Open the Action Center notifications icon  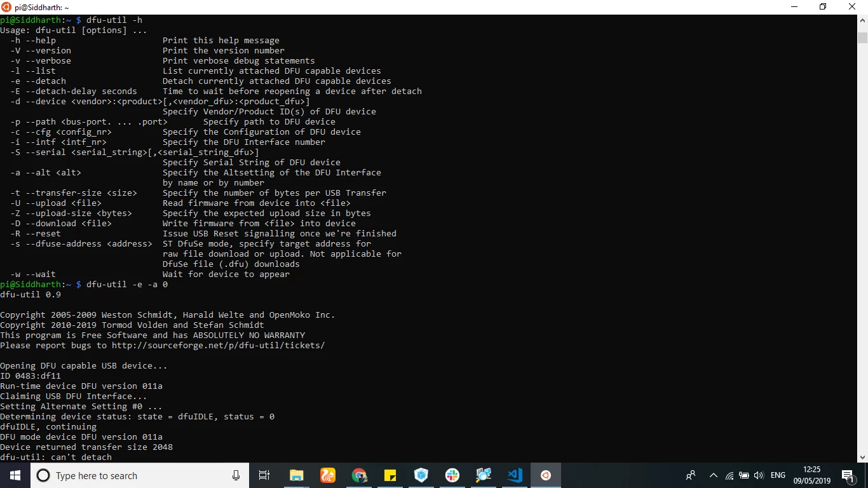849,475
